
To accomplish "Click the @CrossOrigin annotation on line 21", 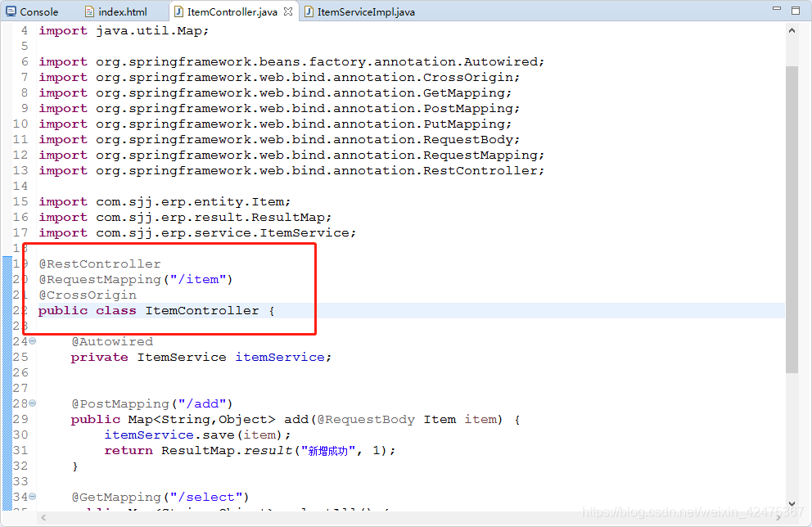I will point(88,295).
